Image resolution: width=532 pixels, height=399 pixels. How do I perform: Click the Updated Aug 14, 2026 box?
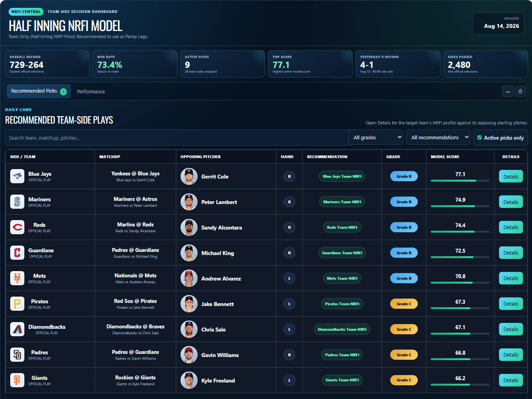coord(498,24)
